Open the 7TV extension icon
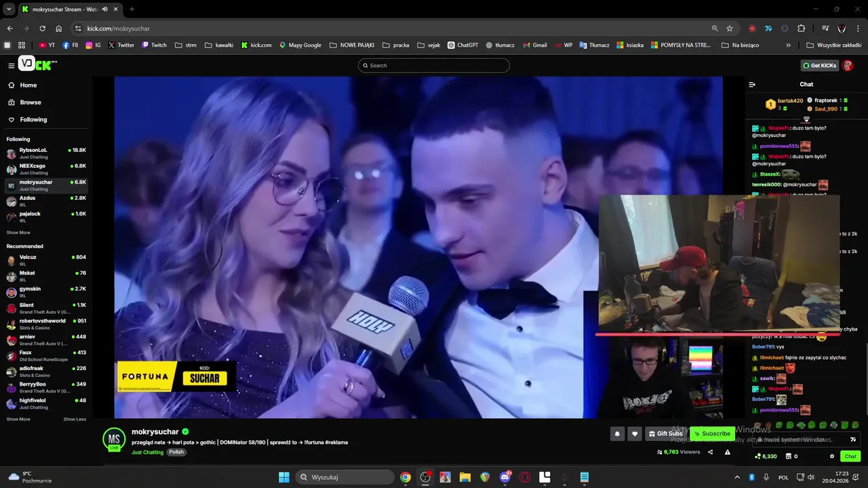 coord(768,28)
